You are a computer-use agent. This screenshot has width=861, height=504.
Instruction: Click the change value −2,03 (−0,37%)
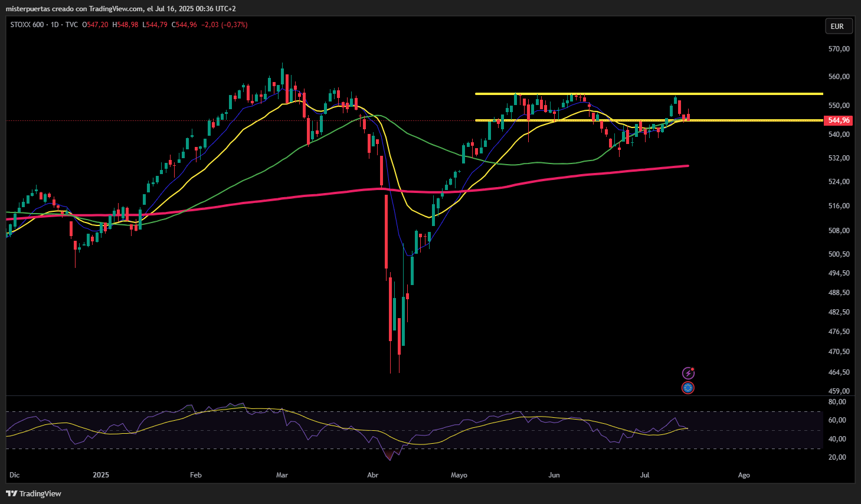click(224, 25)
